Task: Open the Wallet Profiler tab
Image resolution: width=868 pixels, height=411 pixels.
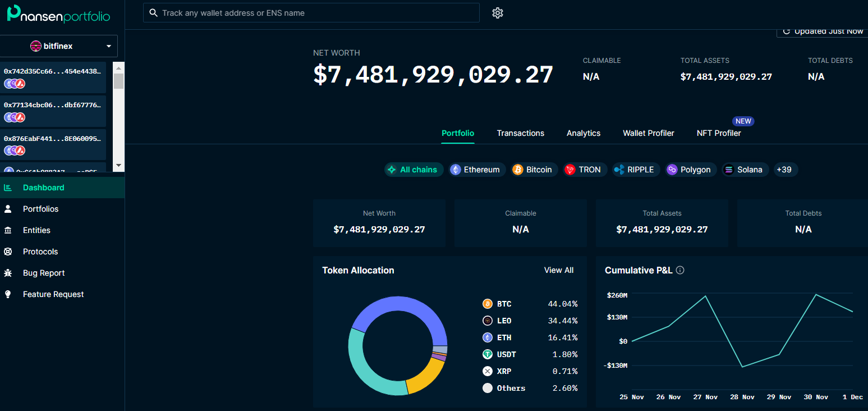Action: (648, 133)
